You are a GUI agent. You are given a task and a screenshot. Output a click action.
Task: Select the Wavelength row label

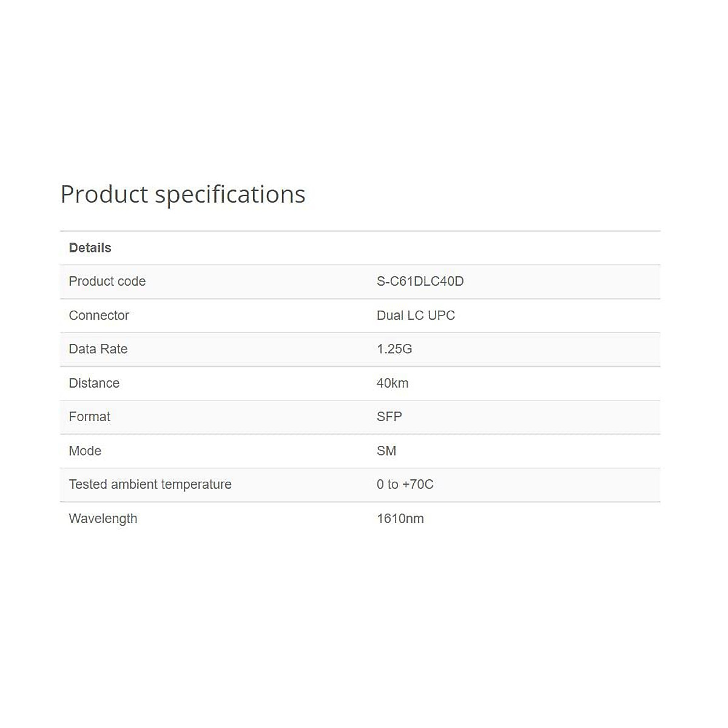pyautogui.click(x=103, y=519)
